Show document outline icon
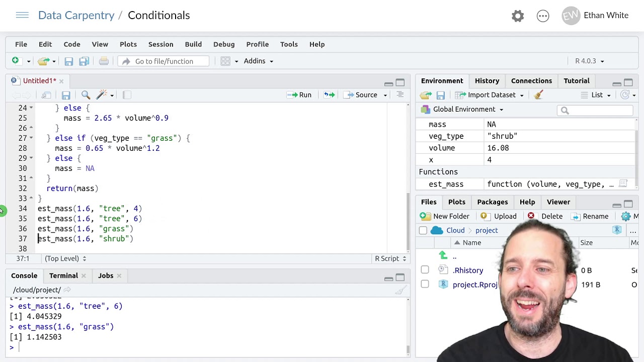Image resolution: width=644 pixels, height=362 pixels. coord(400,95)
